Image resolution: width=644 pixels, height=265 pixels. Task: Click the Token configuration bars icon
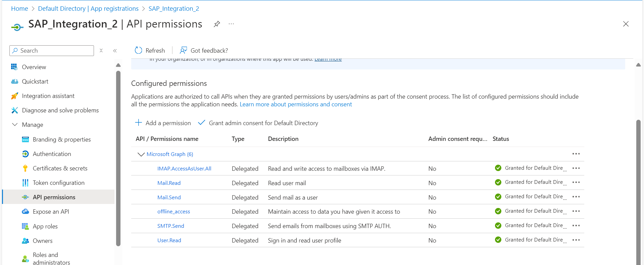coord(25,183)
